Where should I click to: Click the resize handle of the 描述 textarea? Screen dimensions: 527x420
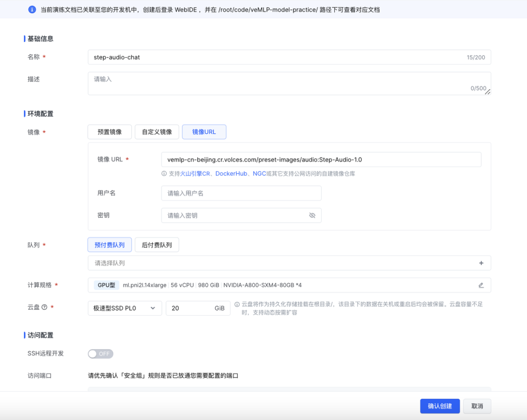point(487,92)
